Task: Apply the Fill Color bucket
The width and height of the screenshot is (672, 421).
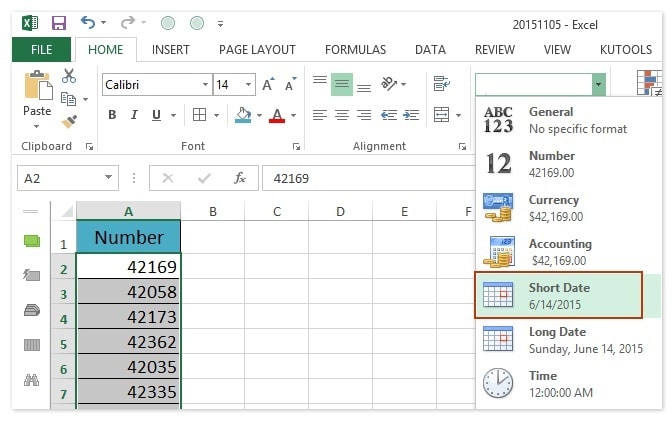Action: (243, 115)
